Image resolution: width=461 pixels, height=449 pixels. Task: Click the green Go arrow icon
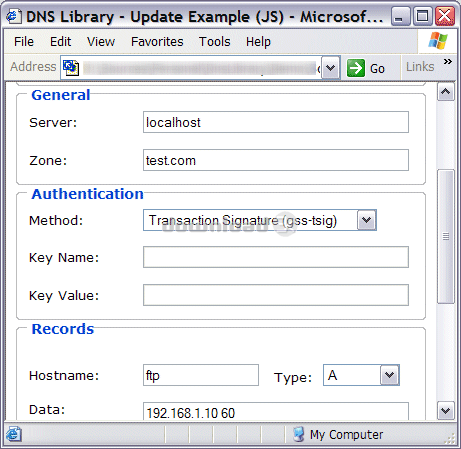tap(356, 68)
